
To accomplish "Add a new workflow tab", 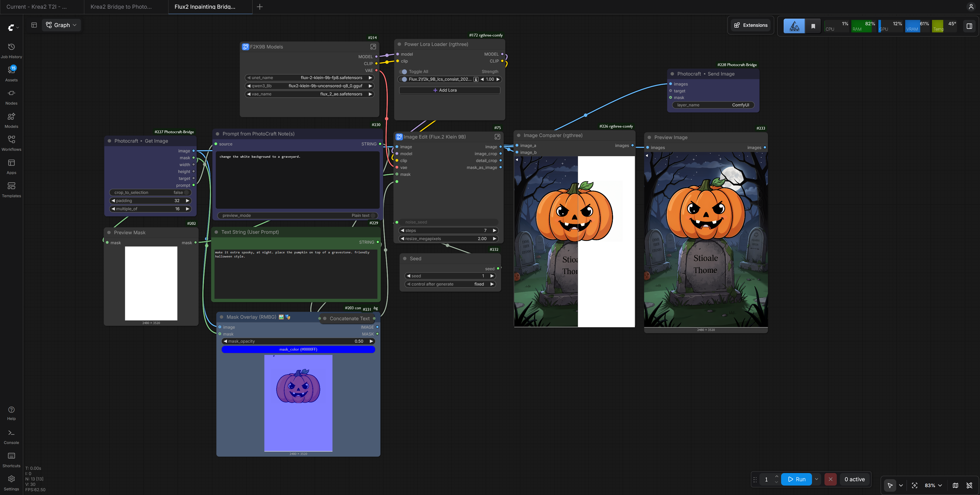I will point(260,7).
